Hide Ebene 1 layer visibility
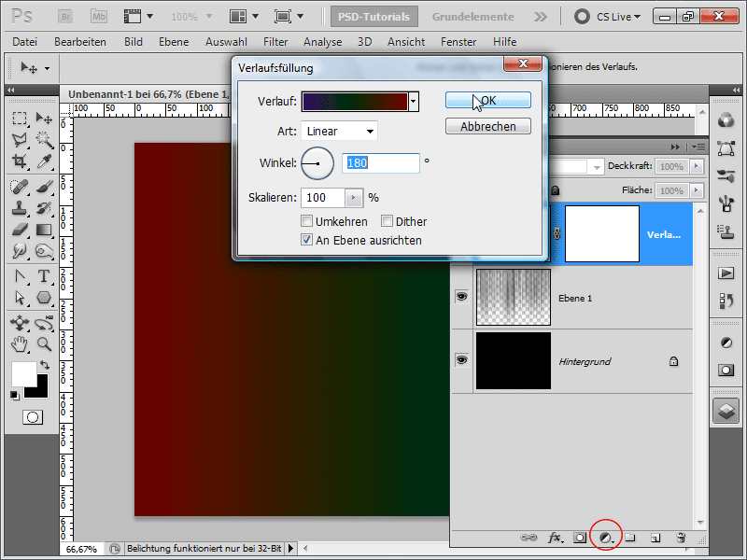The width and height of the screenshot is (747, 560). pos(461,297)
